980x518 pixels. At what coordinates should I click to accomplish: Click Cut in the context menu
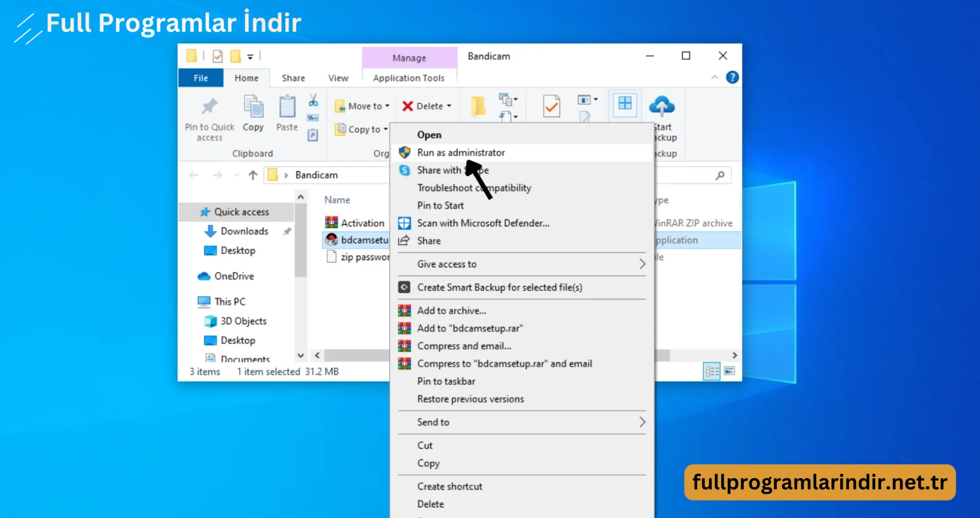522,445
